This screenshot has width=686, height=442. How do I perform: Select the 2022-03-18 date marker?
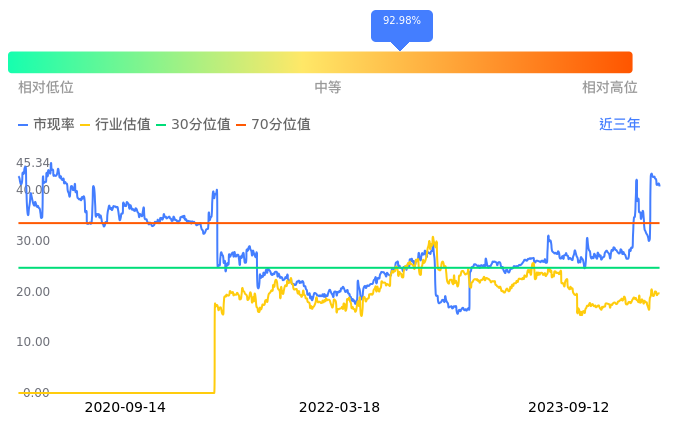coord(340,408)
